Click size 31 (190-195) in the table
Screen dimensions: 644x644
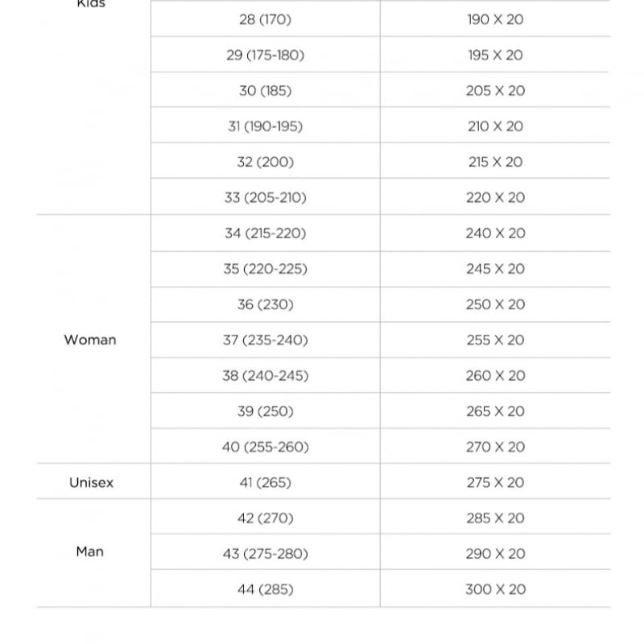(265, 126)
